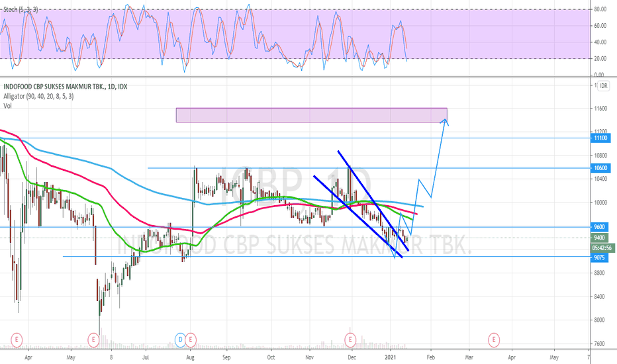The width and height of the screenshot is (617, 364).
Task: Click the 7600 value on the price scale
Action: (x=599, y=343)
